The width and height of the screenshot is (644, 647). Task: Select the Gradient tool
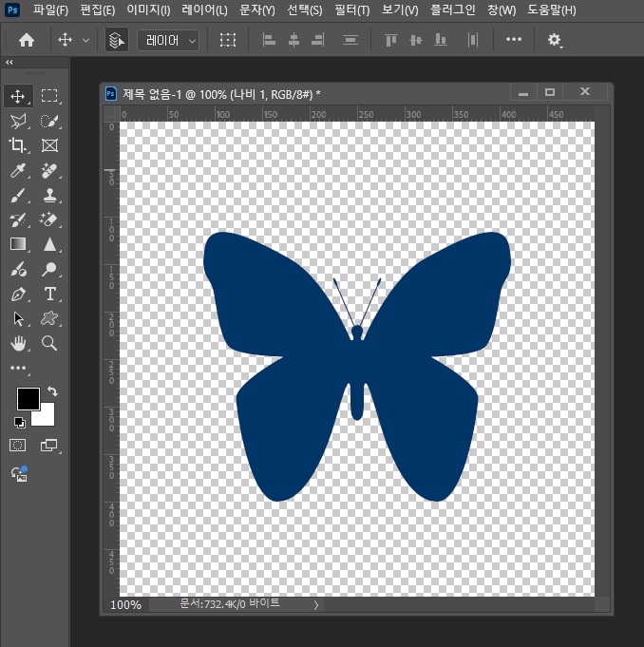click(x=18, y=244)
